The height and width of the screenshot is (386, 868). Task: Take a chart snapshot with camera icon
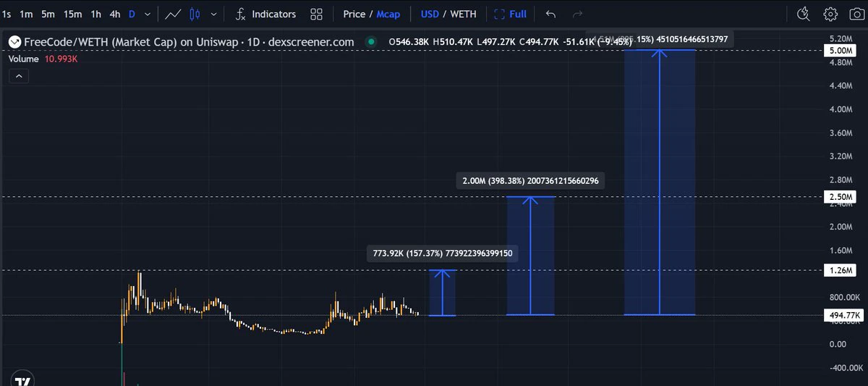[856, 14]
